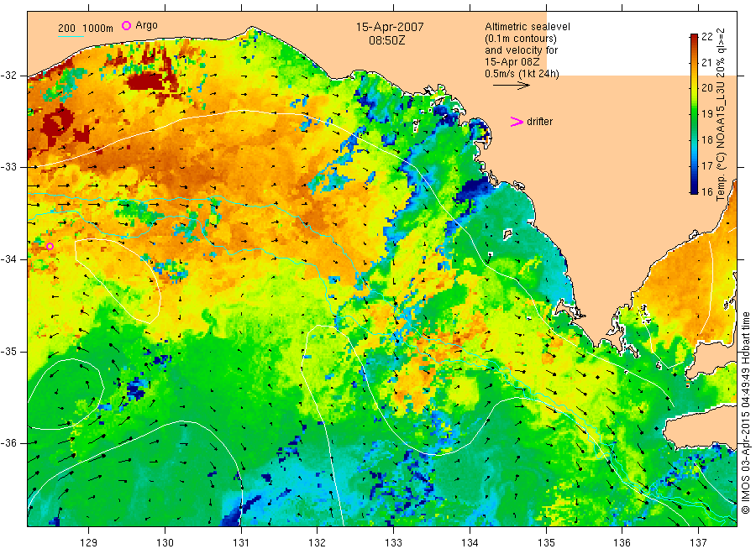Click the colorbar tick label "18"
756x554 pixels.
[706, 140]
